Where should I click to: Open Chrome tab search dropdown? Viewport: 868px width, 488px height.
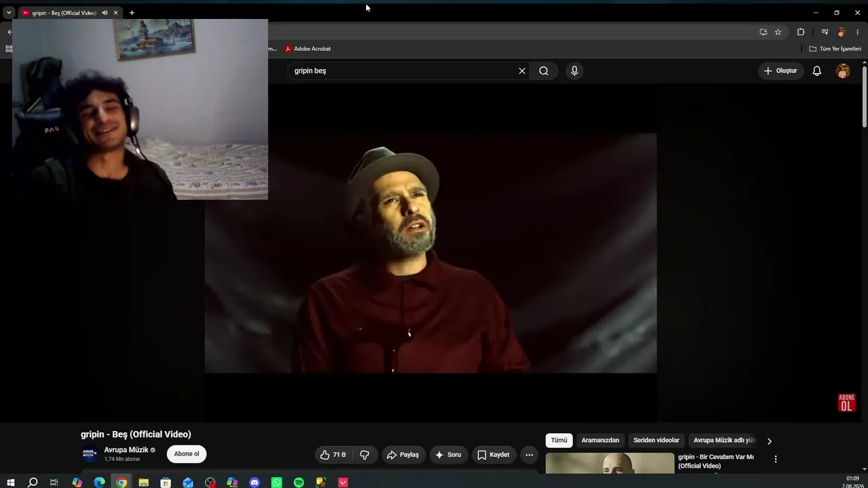(x=9, y=13)
